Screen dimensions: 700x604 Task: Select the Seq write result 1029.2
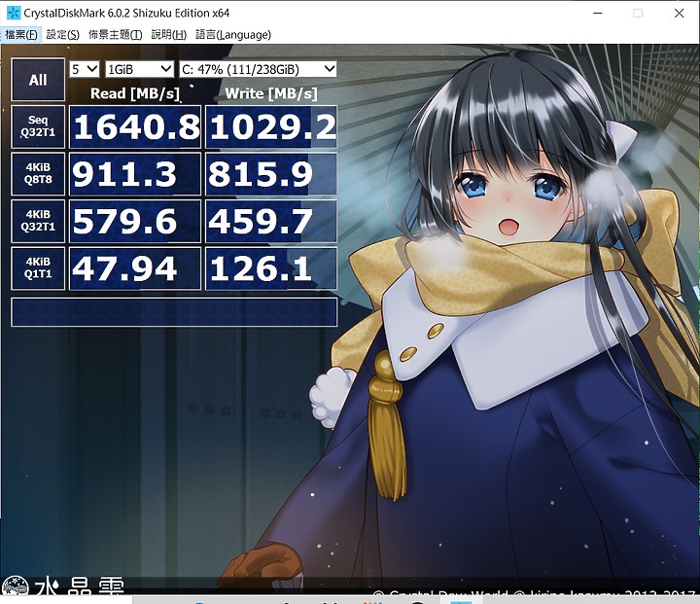click(271, 126)
